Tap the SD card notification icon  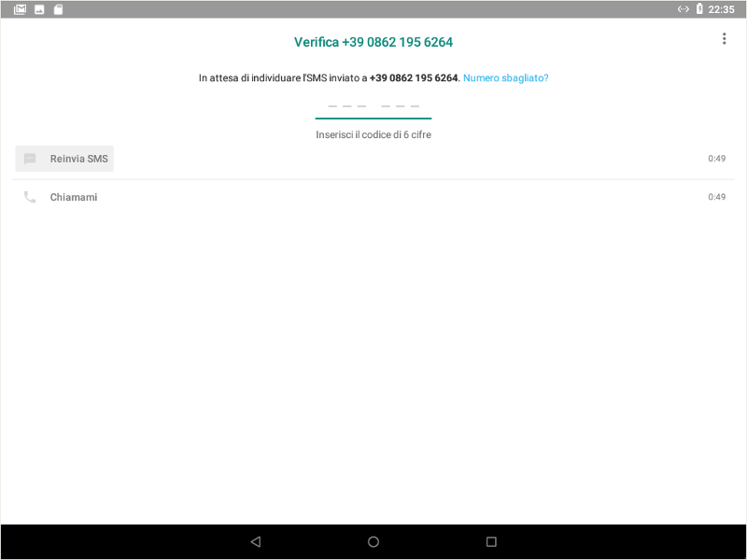click(x=58, y=9)
